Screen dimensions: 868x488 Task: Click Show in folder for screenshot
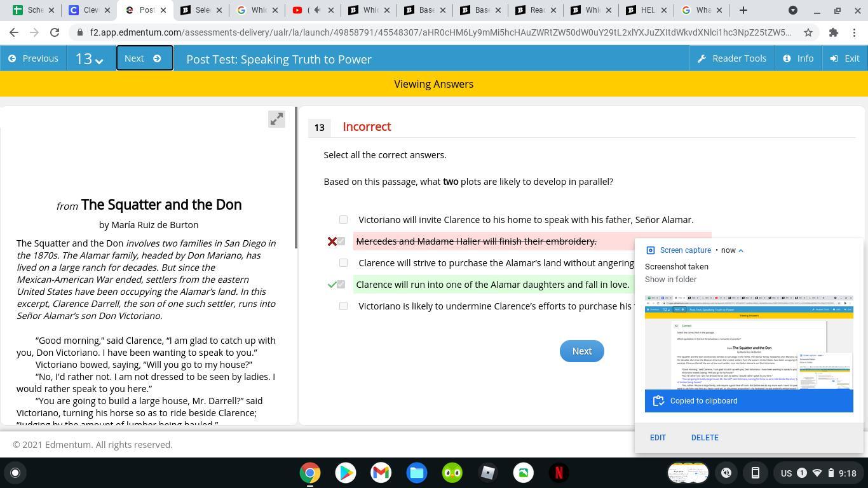(670, 280)
